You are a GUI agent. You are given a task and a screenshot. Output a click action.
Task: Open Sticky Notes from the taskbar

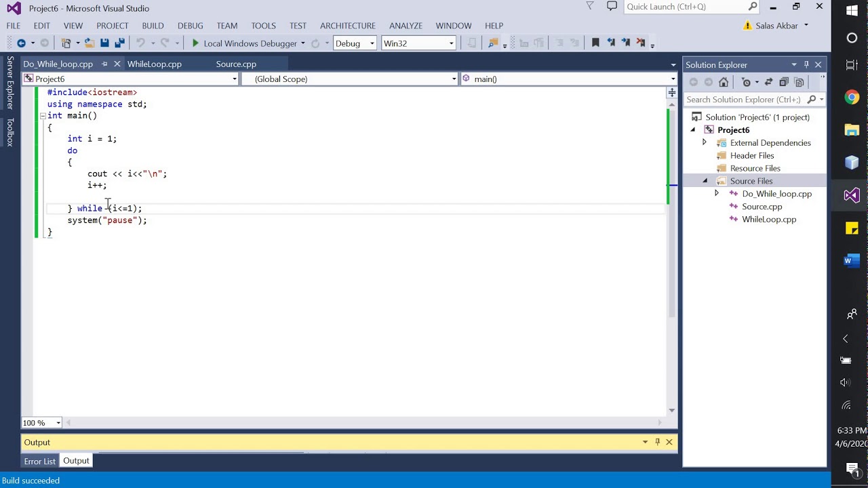tap(852, 228)
